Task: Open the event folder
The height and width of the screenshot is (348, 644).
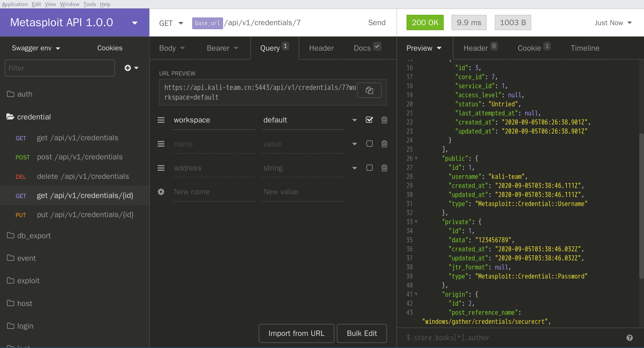Action: click(x=74, y=258)
